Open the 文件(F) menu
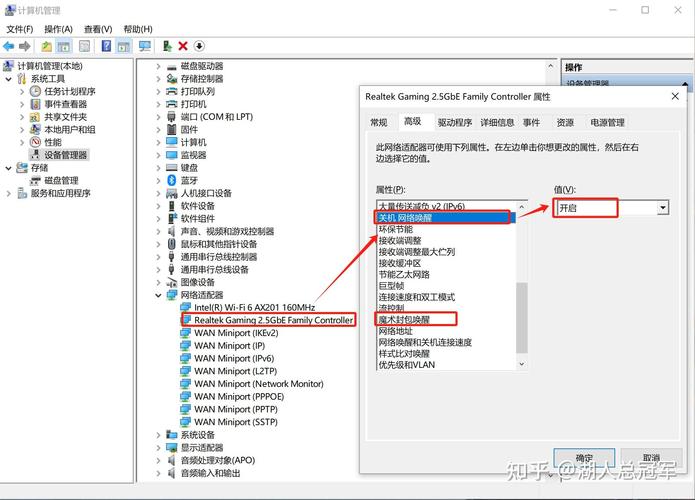This screenshot has width=695, height=500. (x=20, y=29)
